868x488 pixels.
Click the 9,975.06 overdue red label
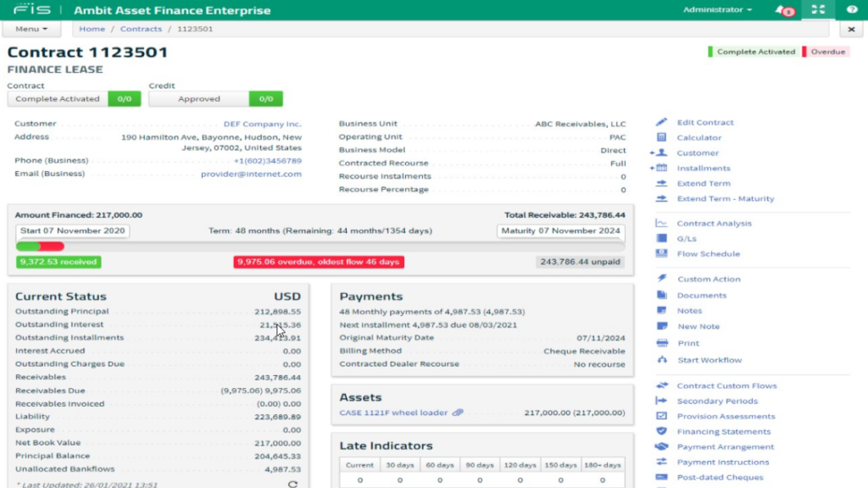(319, 262)
